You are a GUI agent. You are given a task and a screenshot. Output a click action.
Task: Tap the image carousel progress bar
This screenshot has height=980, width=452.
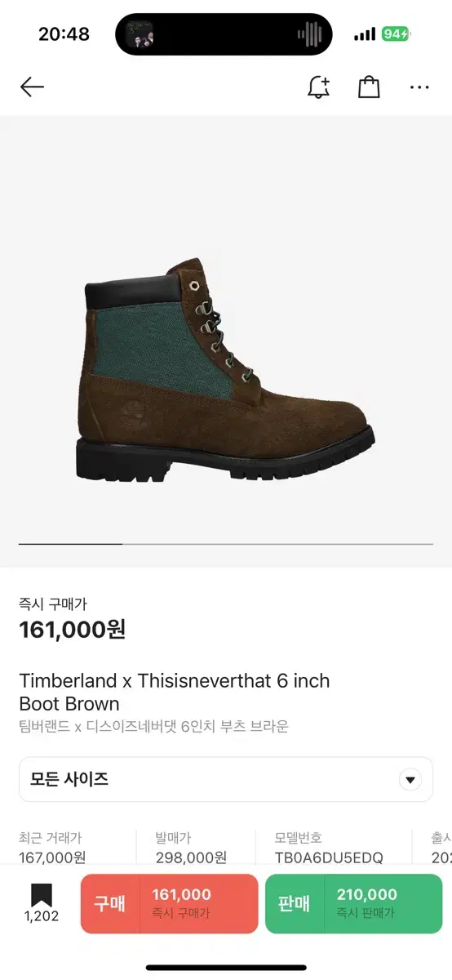coord(226,543)
